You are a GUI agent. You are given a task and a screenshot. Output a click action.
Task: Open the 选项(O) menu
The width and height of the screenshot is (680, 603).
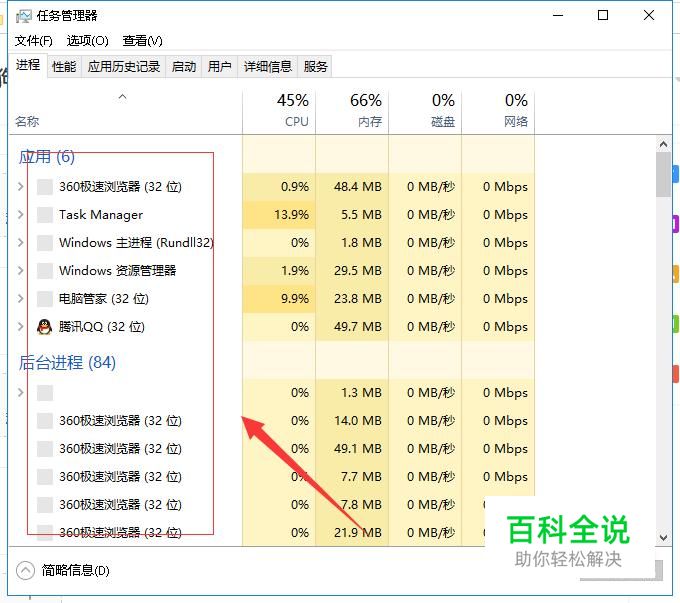tap(87, 41)
